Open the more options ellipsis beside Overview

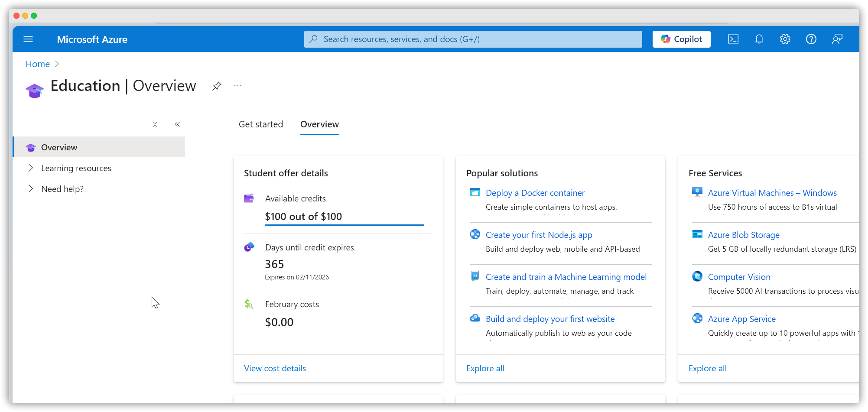point(238,86)
